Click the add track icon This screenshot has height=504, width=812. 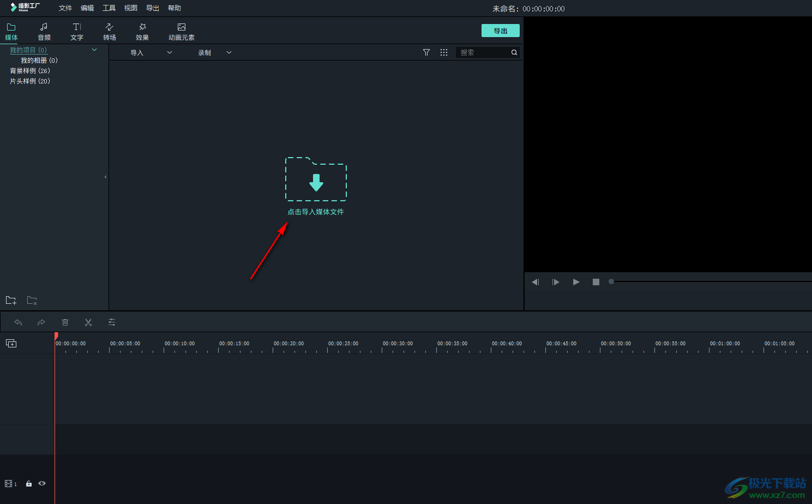[11, 343]
